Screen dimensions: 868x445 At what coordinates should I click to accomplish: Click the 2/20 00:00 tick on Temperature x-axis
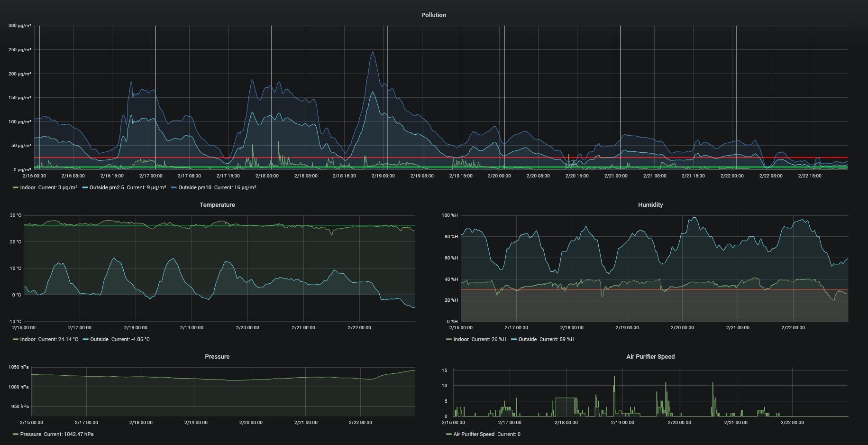click(x=247, y=328)
